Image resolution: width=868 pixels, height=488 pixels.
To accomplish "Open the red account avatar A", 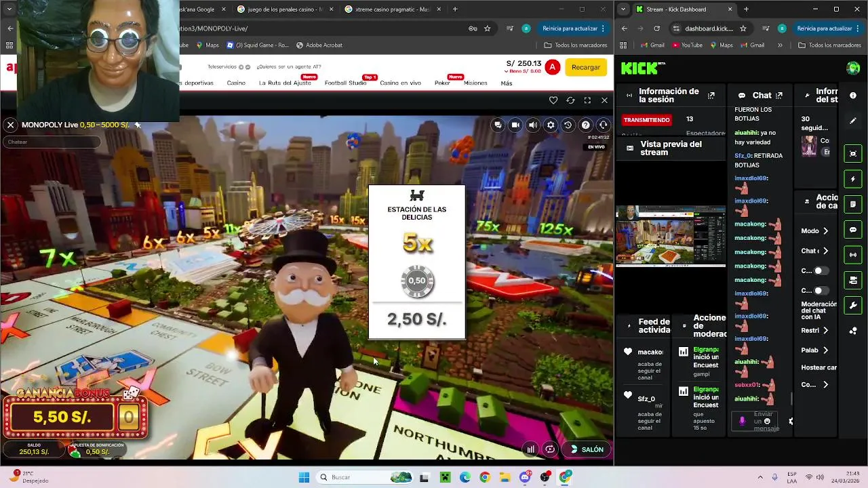I will (553, 67).
